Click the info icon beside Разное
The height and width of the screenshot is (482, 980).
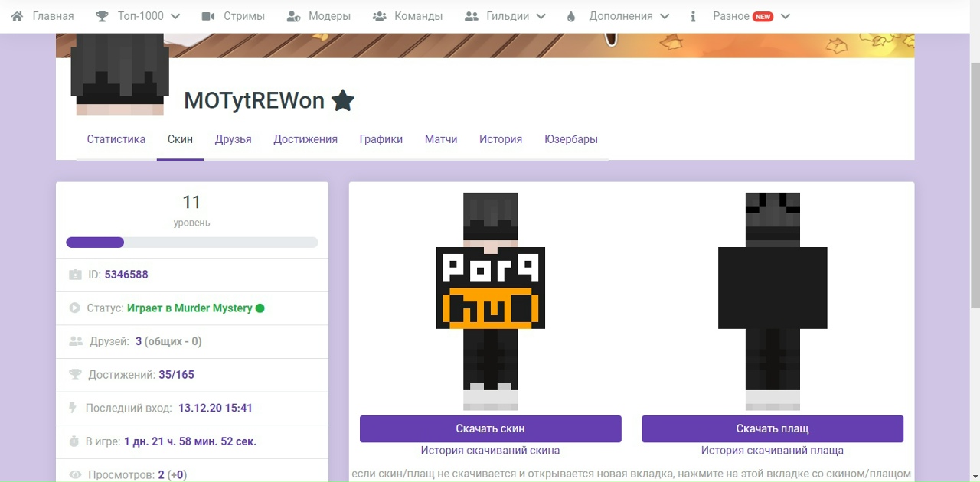[693, 16]
